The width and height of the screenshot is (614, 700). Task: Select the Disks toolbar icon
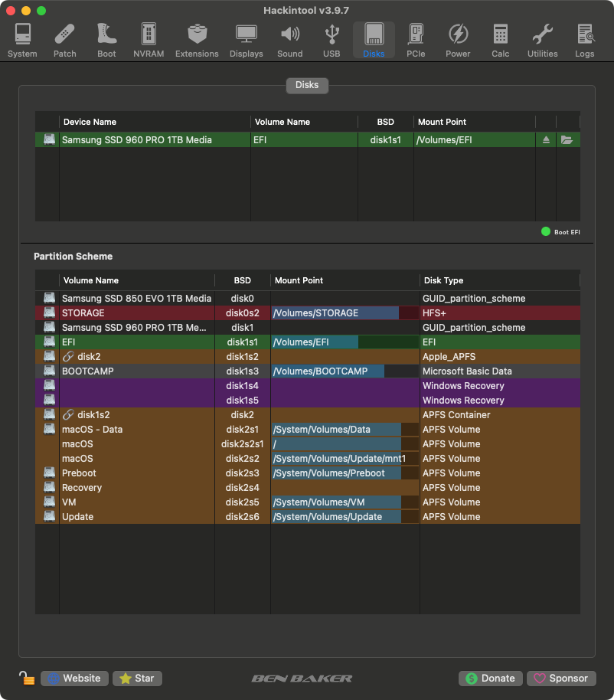(374, 40)
